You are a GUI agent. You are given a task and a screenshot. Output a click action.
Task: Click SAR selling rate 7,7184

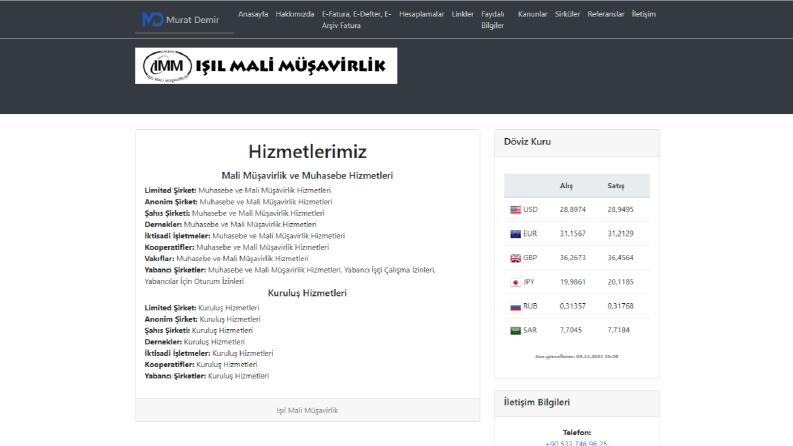coord(619,330)
